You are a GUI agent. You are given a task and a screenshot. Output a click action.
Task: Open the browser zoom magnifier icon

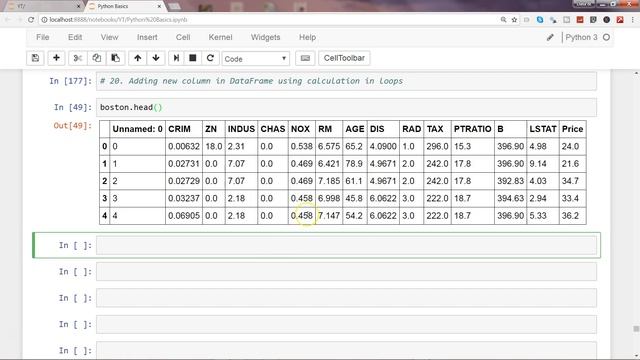[503, 20]
